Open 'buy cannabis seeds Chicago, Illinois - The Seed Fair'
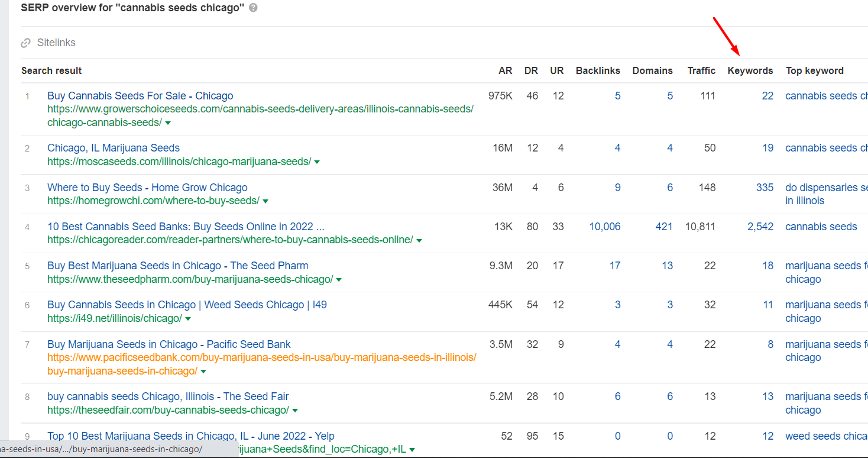The image size is (868, 458). (x=168, y=396)
